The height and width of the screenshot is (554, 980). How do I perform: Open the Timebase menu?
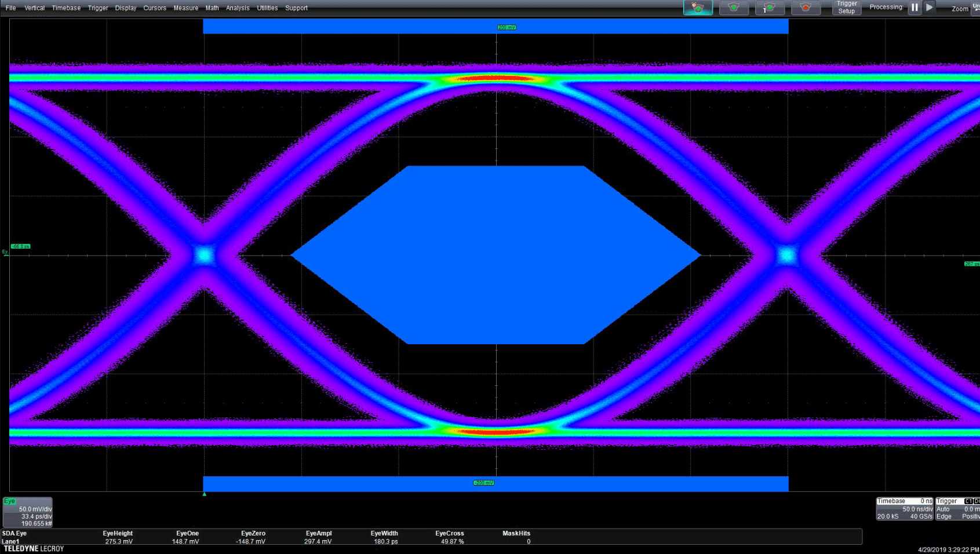point(66,8)
